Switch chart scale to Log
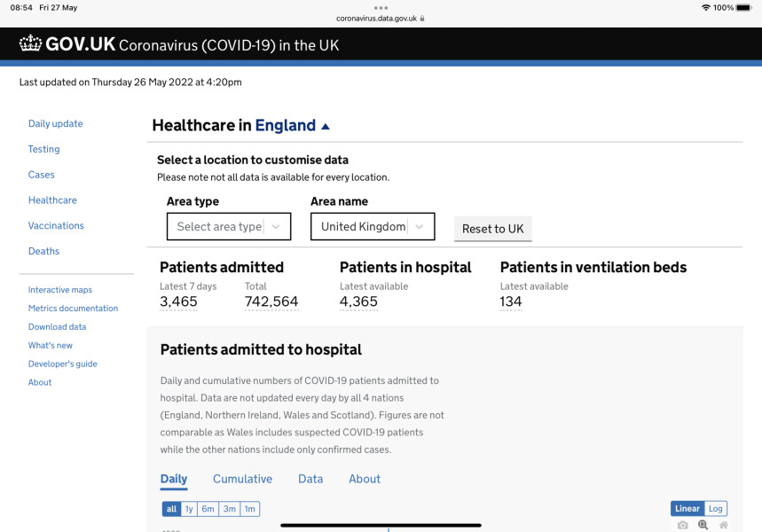 716,509
